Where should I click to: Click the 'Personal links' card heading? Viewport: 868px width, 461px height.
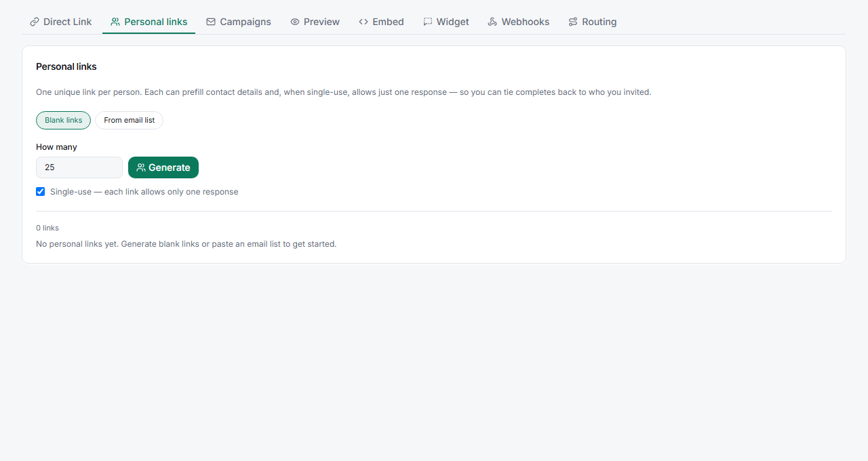coord(66,66)
